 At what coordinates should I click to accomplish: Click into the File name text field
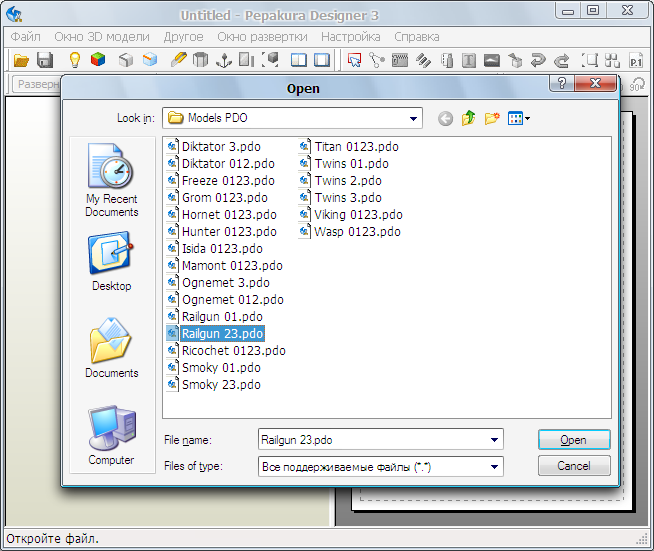373,440
